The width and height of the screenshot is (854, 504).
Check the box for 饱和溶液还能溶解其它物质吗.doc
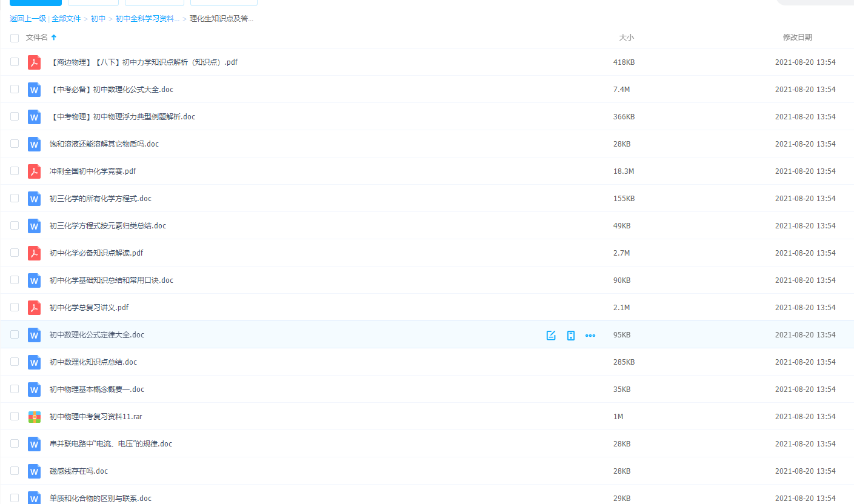pos(15,144)
